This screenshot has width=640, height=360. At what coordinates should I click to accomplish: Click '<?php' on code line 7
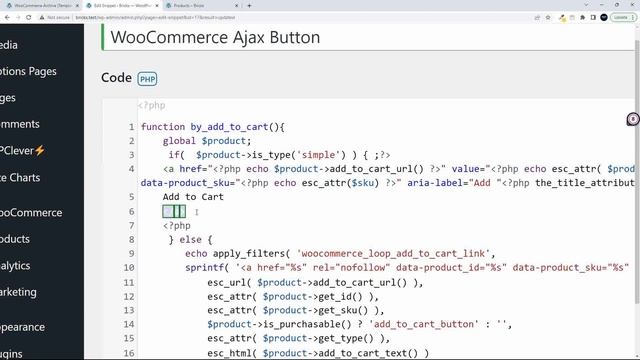[176, 226]
